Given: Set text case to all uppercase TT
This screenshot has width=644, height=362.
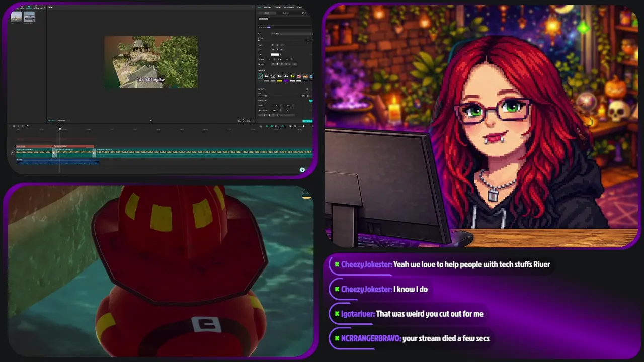Looking at the screenshot, I should coord(273,50).
